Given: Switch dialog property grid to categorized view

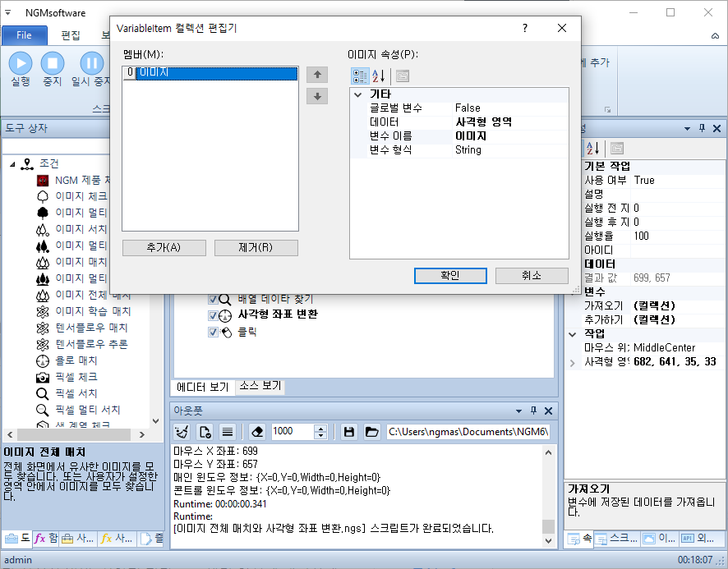Looking at the screenshot, I should (360, 76).
